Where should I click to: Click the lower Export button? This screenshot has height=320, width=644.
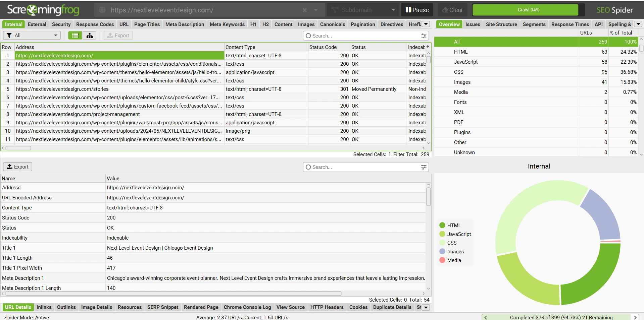(x=18, y=167)
